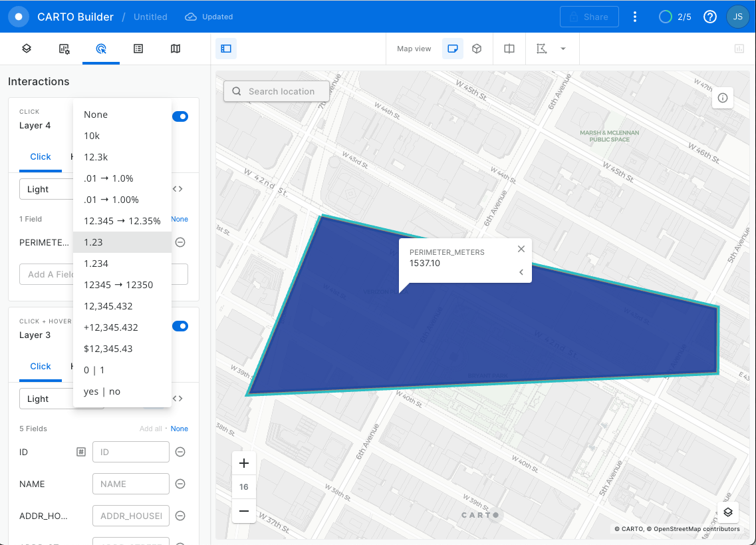756x545 pixels.
Task: Click the Share button
Action: [x=589, y=17]
